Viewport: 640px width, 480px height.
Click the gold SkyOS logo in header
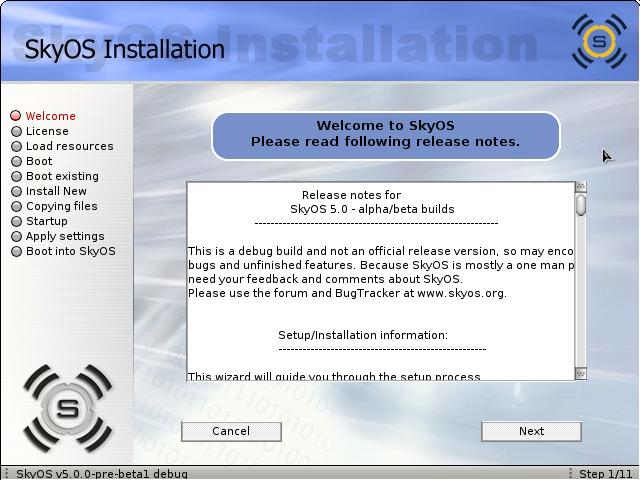[x=599, y=41]
